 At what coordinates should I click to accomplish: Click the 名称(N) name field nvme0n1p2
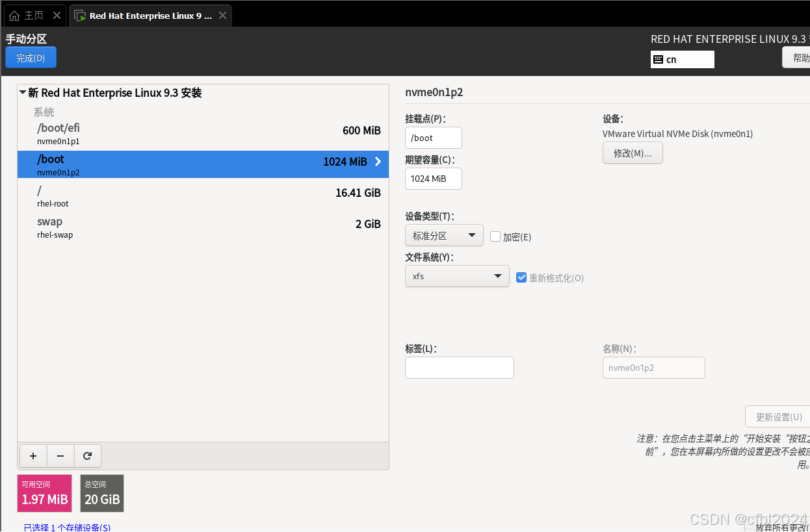pos(654,368)
